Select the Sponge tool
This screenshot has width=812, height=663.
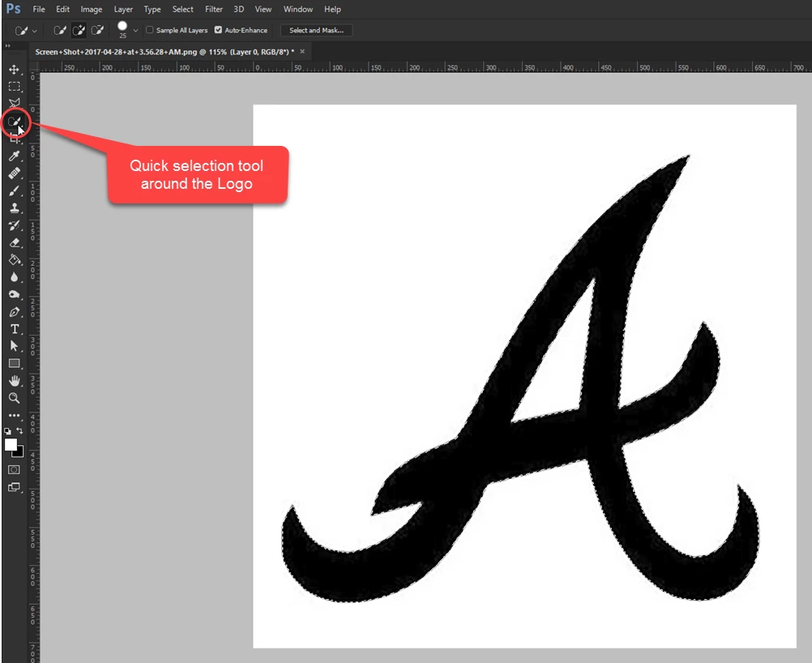(14, 294)
